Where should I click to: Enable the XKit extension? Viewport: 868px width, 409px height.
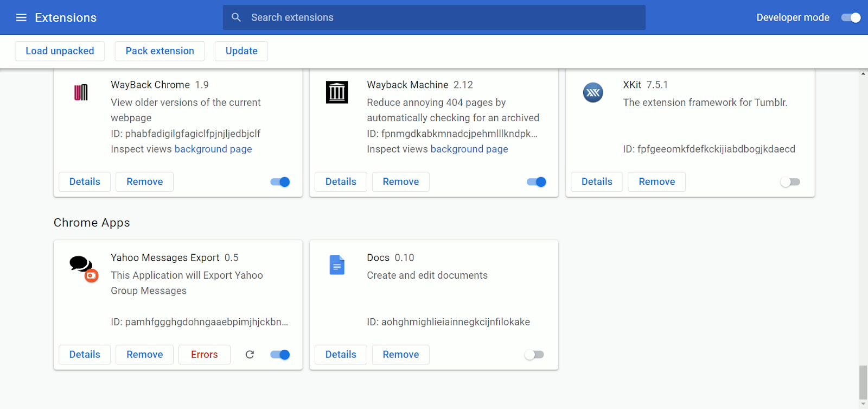click(x=790, y=182)
